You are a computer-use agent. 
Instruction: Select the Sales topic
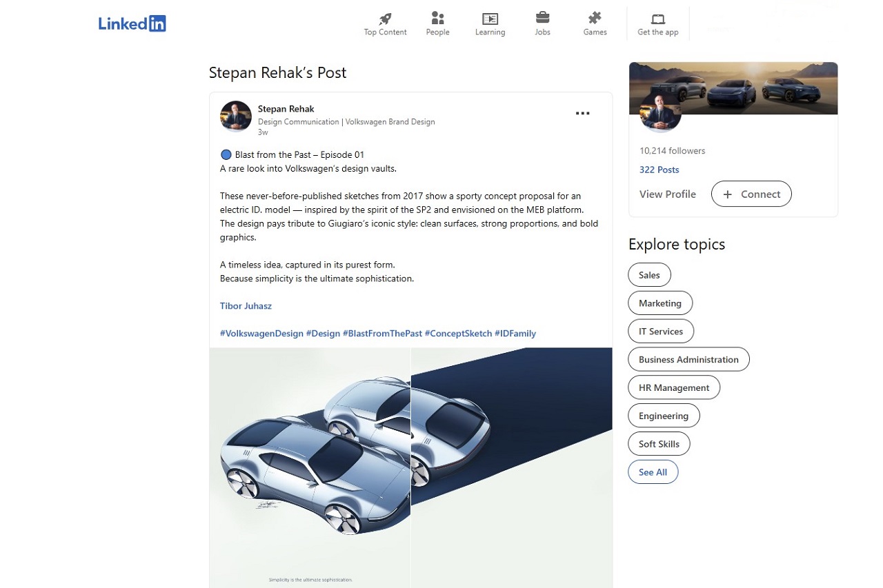[649, 275]
